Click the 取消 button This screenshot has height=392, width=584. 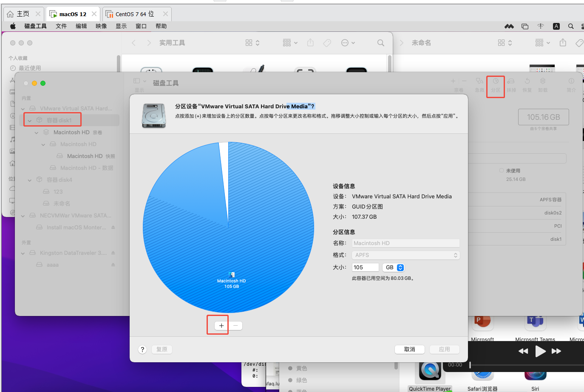click(x=409, y=349)
